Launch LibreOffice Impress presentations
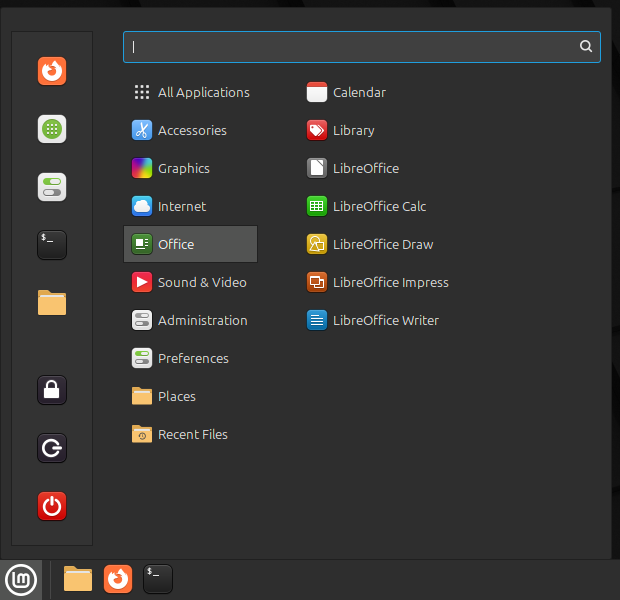 378,282
